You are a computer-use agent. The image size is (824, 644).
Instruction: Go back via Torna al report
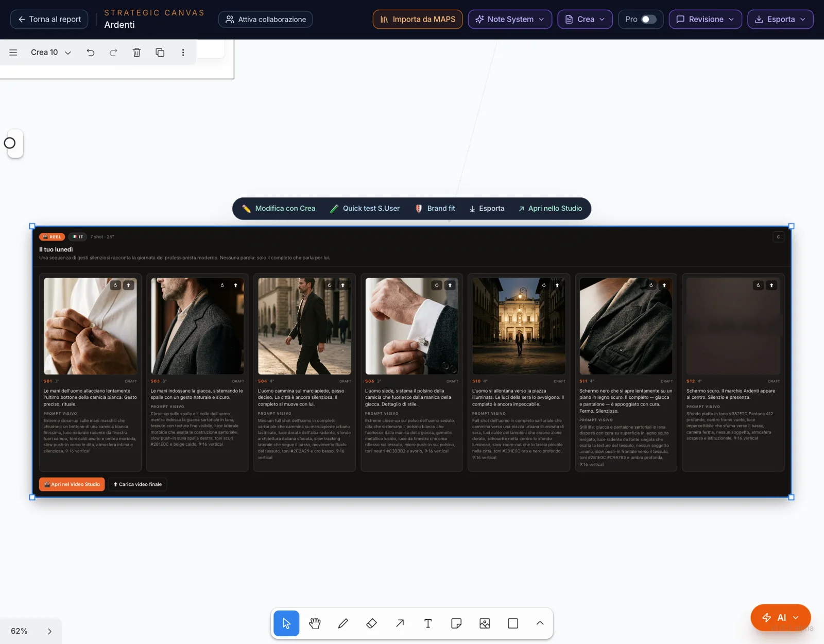tap(49, 19)
